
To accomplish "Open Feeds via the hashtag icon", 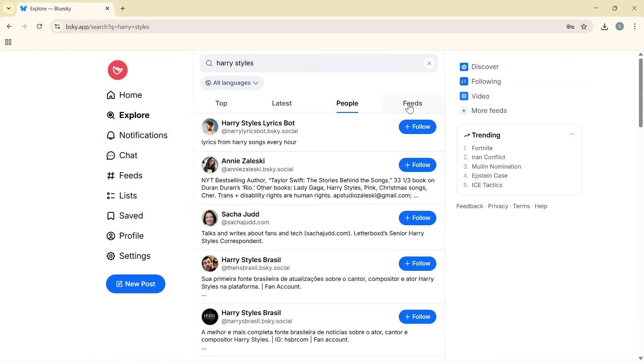I will [x=111, y=176].
